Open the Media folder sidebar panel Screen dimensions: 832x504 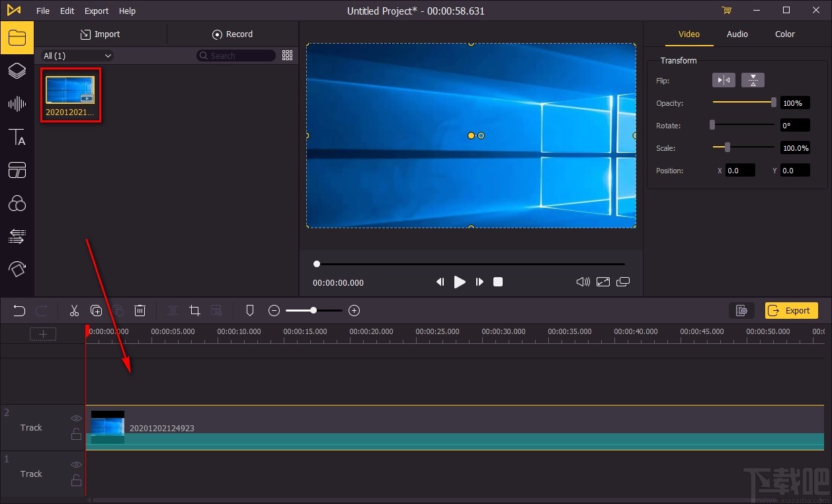17,38
